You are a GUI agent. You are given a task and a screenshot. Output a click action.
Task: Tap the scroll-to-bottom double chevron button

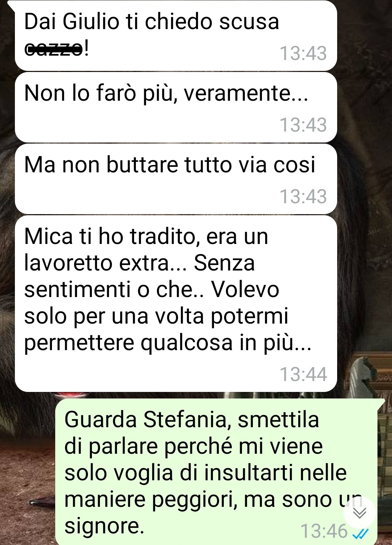click(360, 513)
